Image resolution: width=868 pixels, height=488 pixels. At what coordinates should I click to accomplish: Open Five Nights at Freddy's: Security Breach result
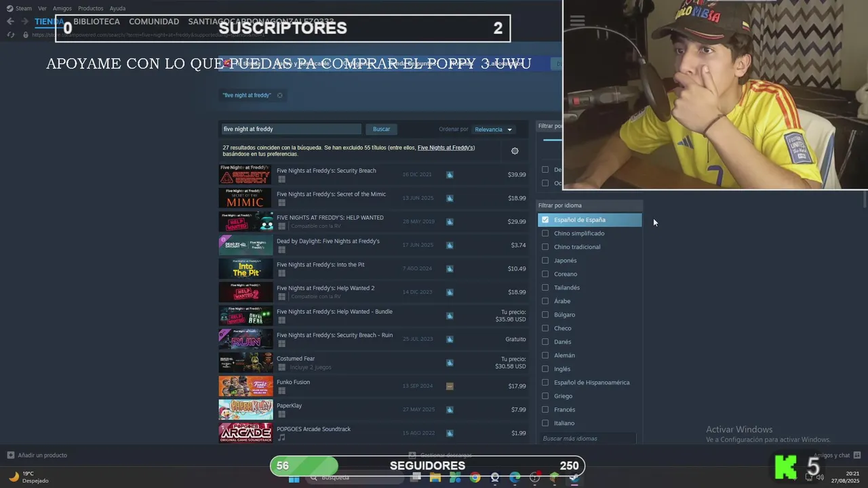click(x=372, y=175)
